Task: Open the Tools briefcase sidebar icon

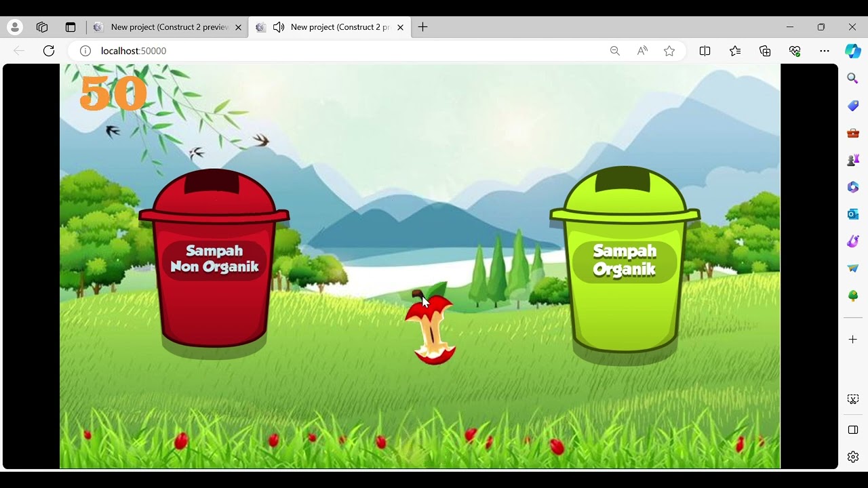Action: pos(853,133)
